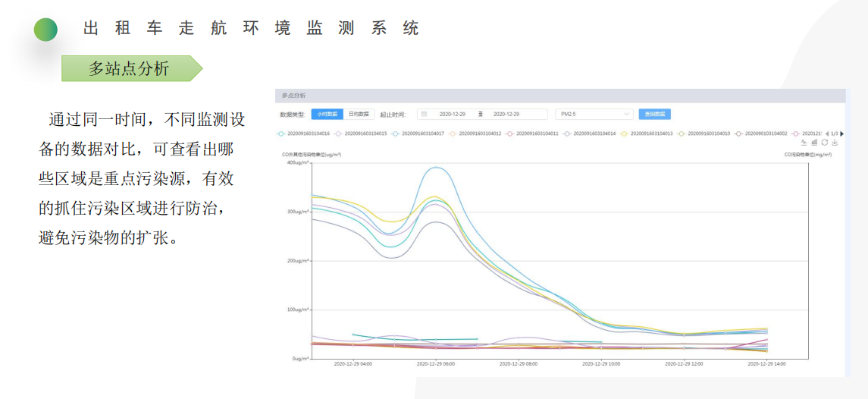Toggle legend series 2020091603104013
The width and height of the screenshot is (868, 399).
click(x=647, y=134)
